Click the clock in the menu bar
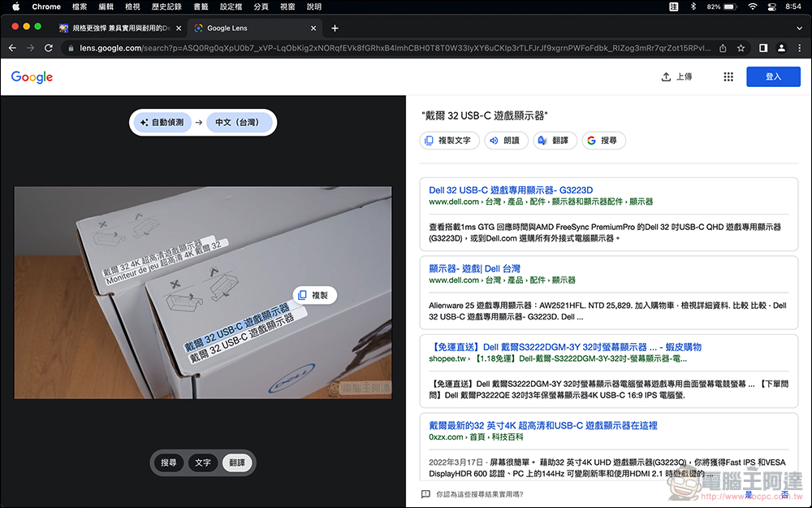812x508 pixels. click(x=793, y=7)
